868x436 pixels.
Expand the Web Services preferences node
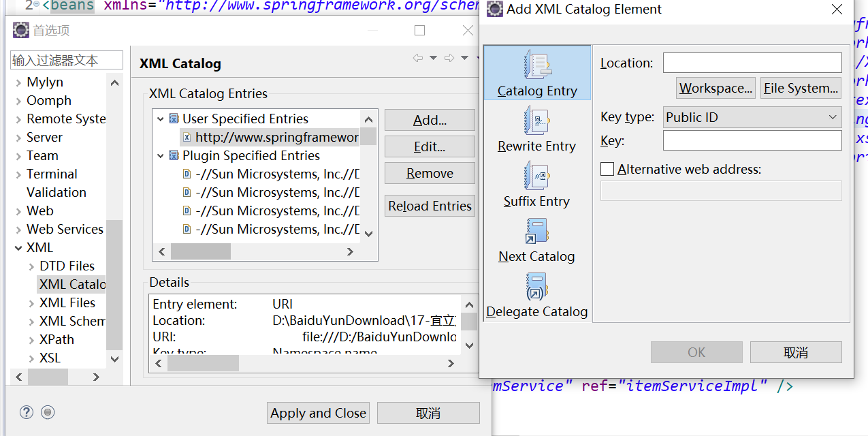[18, 230]
